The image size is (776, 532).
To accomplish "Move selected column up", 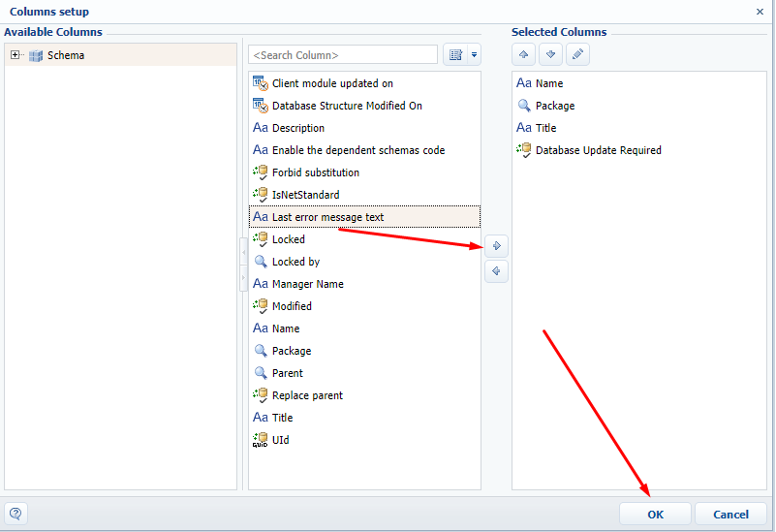I will click(x=523, y=54).
